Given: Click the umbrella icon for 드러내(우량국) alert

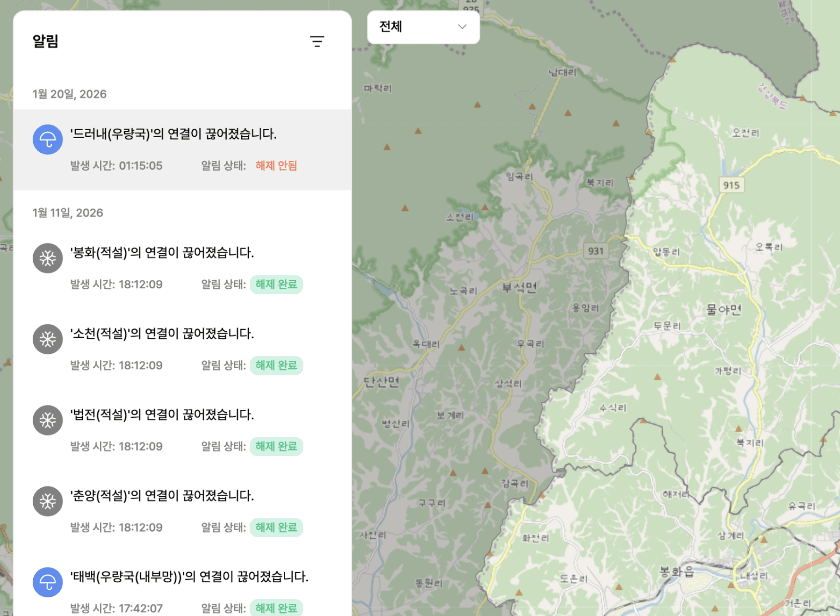Looking at the screenshot, I should point(48,140).
